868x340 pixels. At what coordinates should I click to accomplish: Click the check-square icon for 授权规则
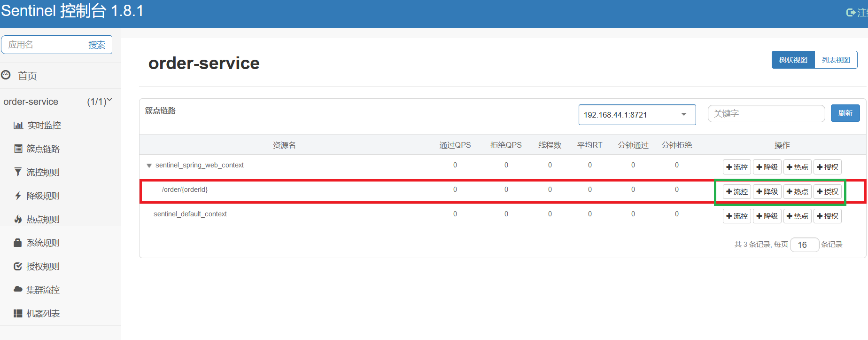[x=18, y=266]
